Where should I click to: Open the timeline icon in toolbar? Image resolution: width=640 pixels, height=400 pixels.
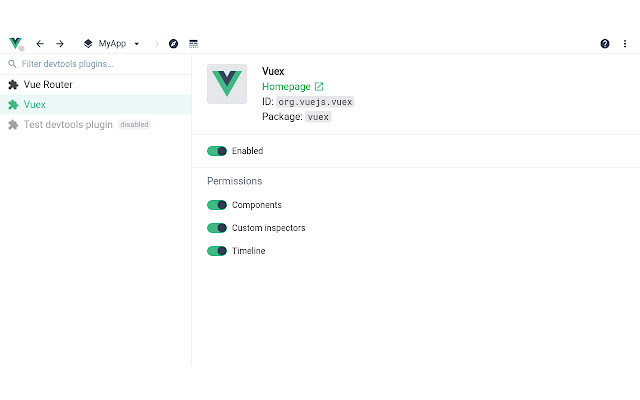[193, 44]
